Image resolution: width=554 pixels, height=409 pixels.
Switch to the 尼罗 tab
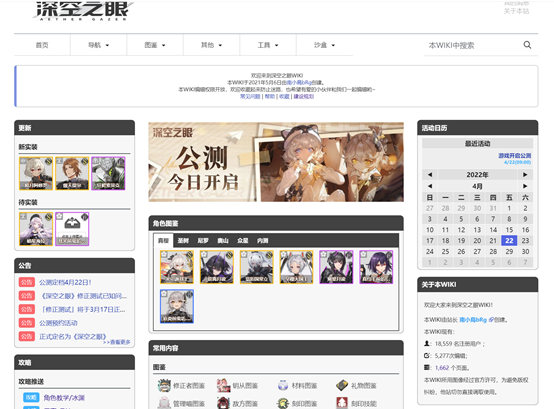(203, 241)
